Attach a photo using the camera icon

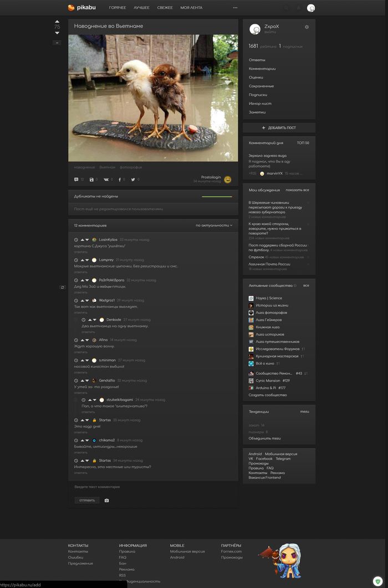pos(107,501)
